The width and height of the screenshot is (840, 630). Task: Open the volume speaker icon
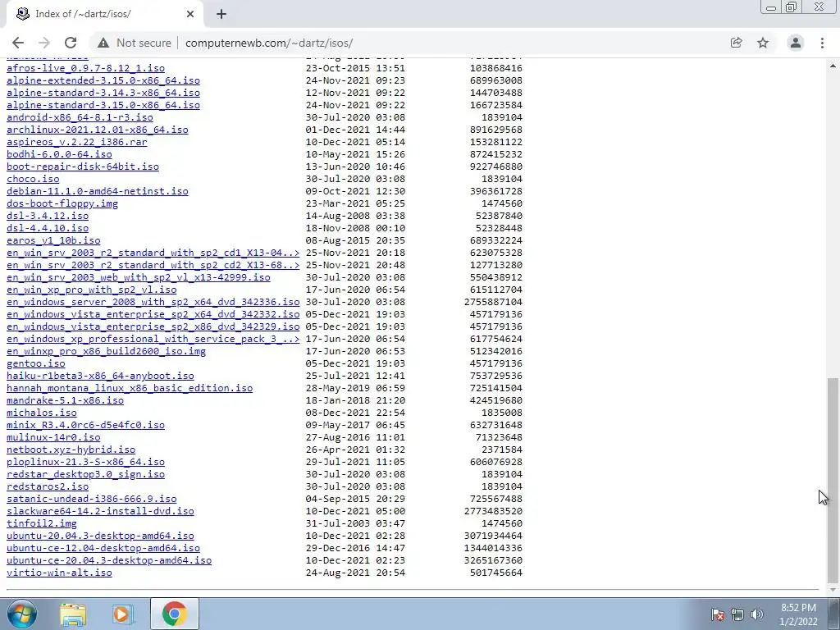[x=757, y=614]
